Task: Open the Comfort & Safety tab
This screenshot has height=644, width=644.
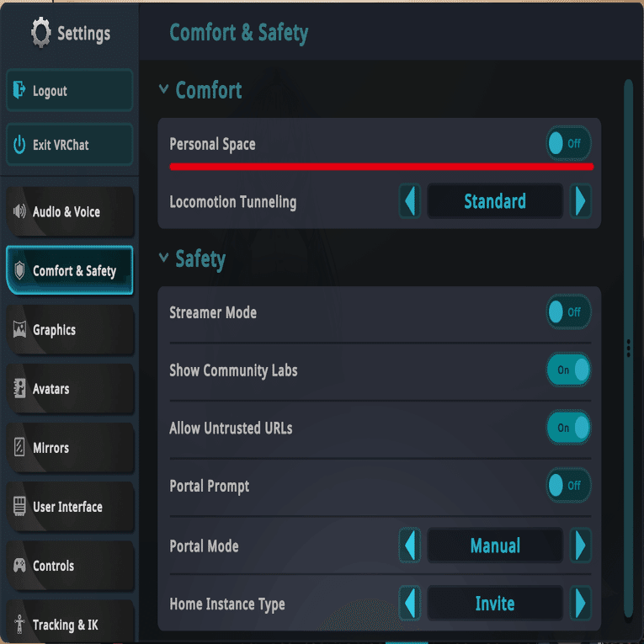Action: tap(70, 271)
